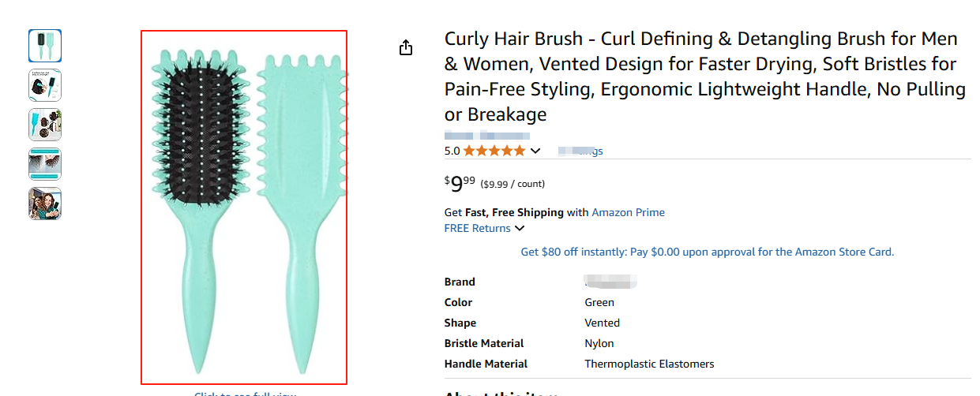Click the "Thermoplastic Elastomers" handle material value
The width and height of the screenshot is (980, 396).
tap(649, 364)
